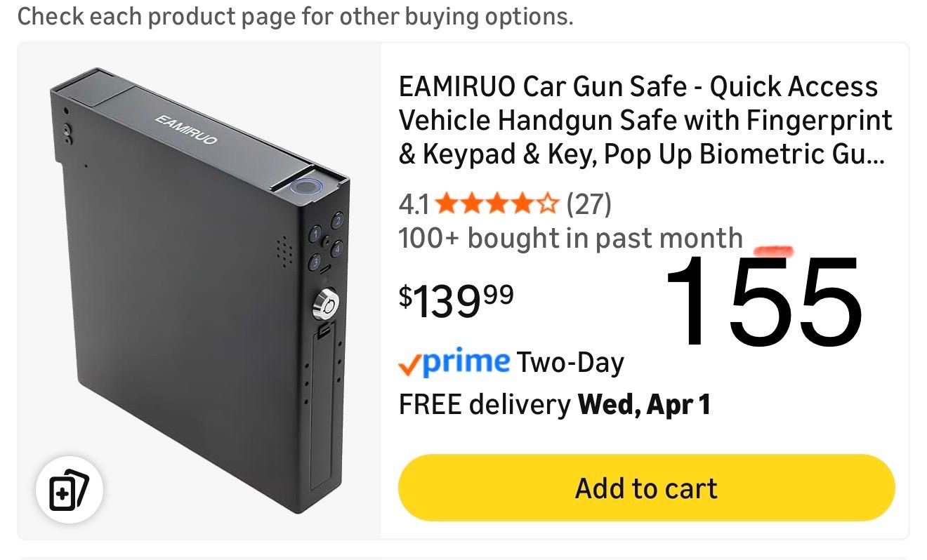Click the 4.1 rating number
Viewport: 927px width, 560px height.
(x=413, y=205)
